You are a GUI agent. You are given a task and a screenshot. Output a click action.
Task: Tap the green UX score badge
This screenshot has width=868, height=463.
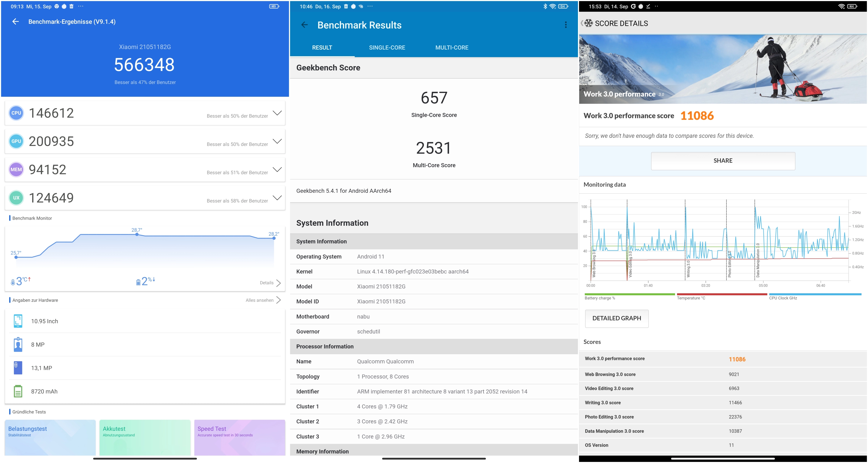click(x=16, y=198)
